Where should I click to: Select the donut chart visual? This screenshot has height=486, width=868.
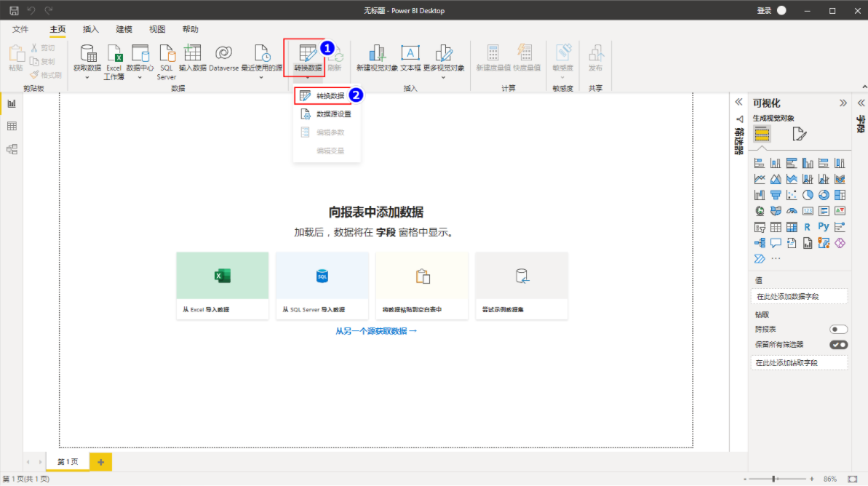point(824,196)
